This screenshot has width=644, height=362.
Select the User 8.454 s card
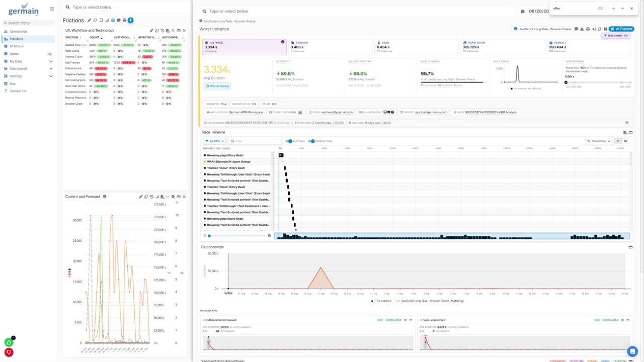(x=416, y=47)
